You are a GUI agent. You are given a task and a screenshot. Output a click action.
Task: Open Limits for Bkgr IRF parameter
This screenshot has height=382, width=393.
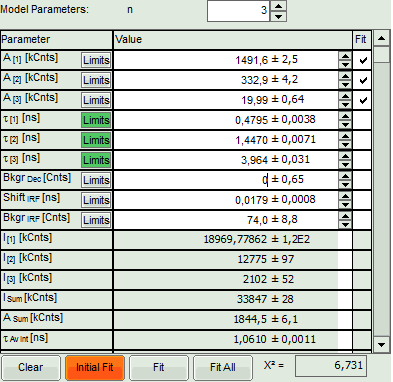coord(96,220)
